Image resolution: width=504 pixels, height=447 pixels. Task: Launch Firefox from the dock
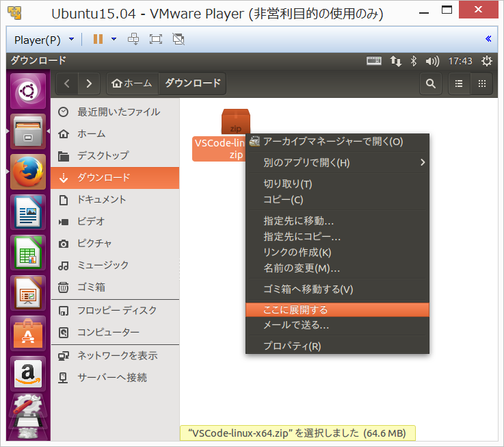[28, 172]
